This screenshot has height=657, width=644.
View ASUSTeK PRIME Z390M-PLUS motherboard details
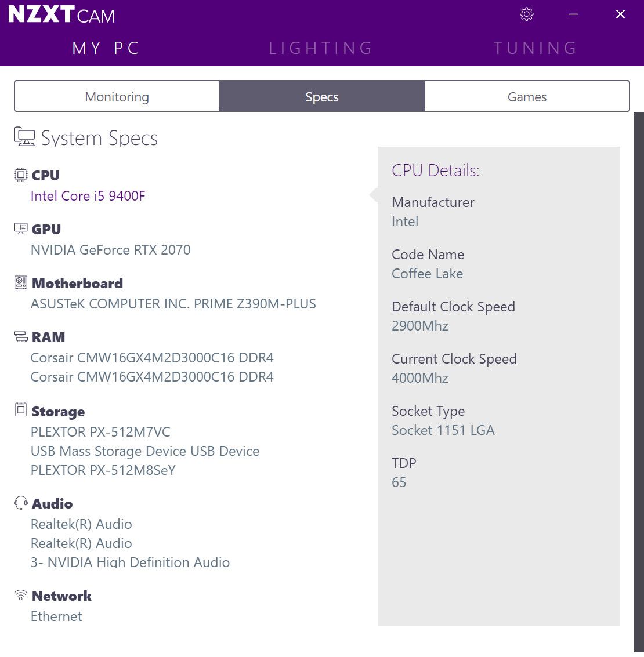click(173, 304)
